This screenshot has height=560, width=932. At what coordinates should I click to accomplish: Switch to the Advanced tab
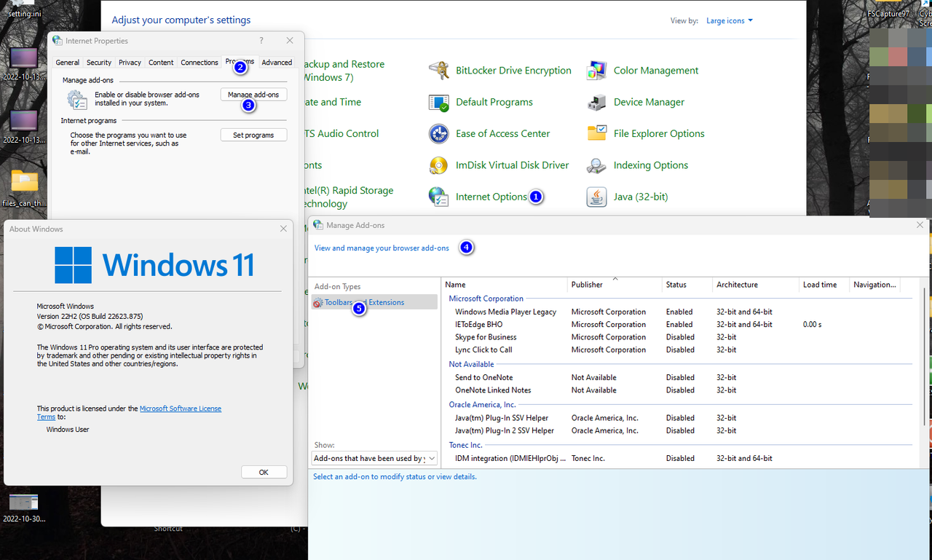coord(277,63)
